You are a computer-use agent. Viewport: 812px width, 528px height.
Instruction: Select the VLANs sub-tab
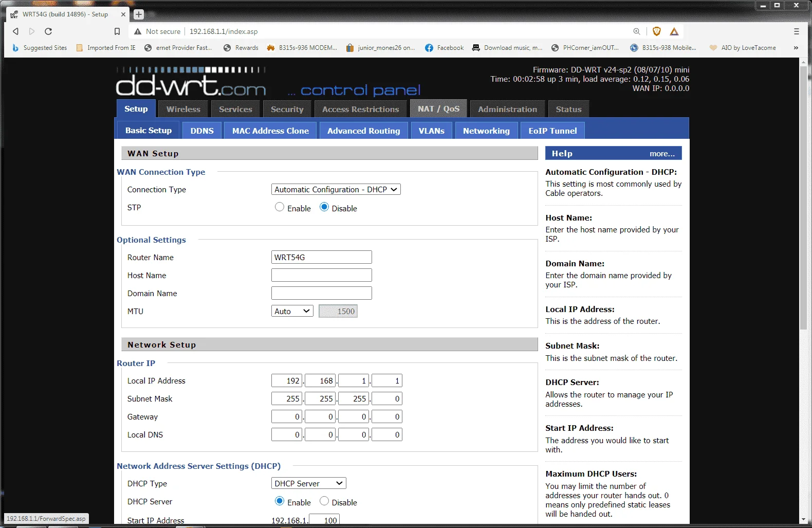pos(432,131)
